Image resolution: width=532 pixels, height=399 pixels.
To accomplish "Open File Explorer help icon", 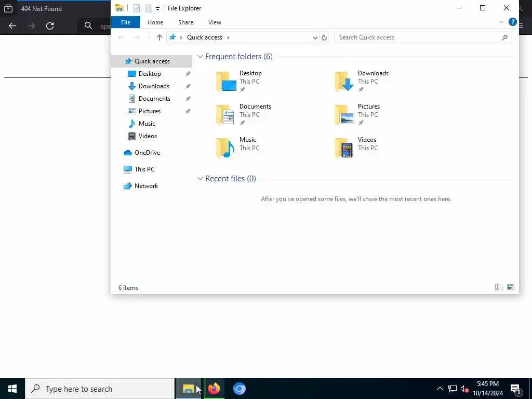I will (512, 22).
